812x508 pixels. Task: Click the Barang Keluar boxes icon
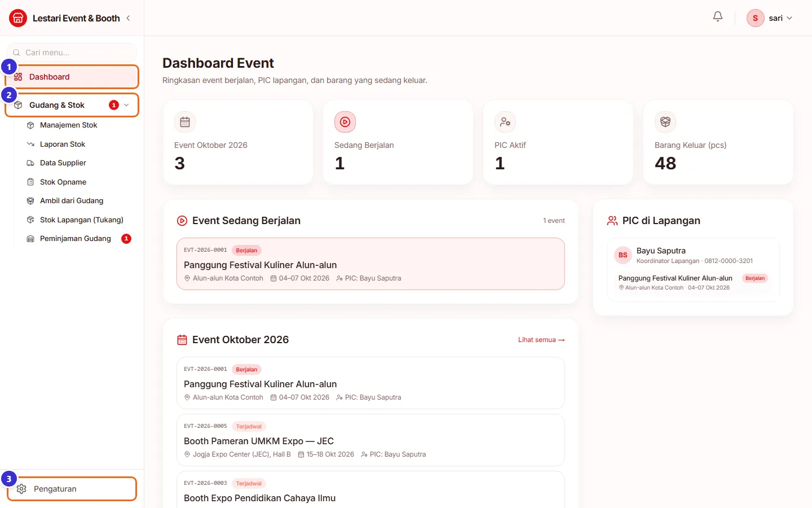(x=665, y=122)
